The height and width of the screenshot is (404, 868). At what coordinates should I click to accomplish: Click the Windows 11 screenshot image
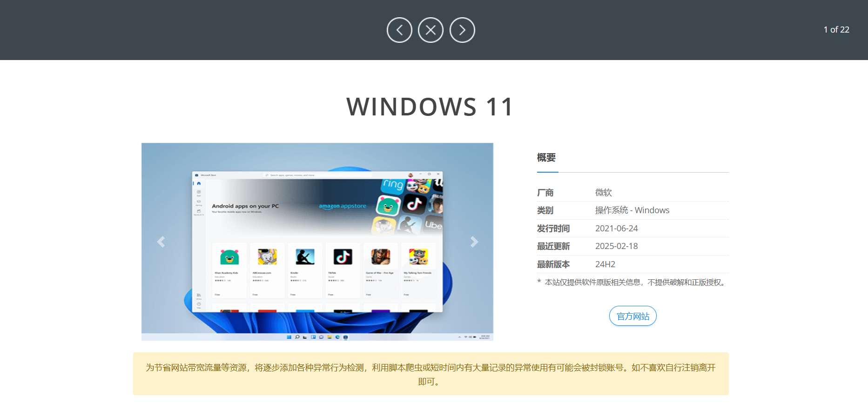pos(317,242)
